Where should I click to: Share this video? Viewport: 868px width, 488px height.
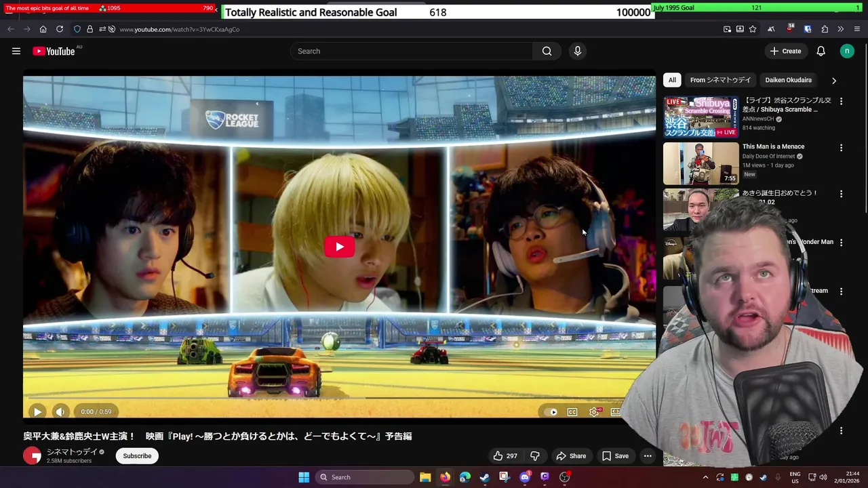(571, 455)
